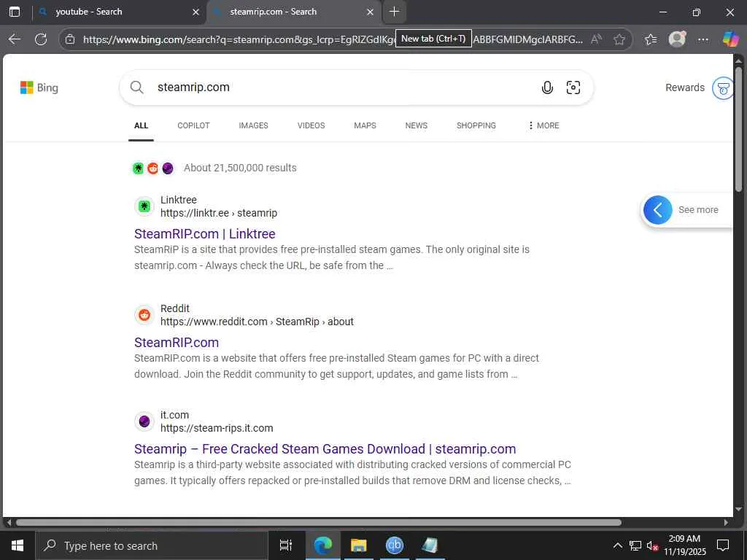Click the https://steam-rips.it.com URL

217,428
